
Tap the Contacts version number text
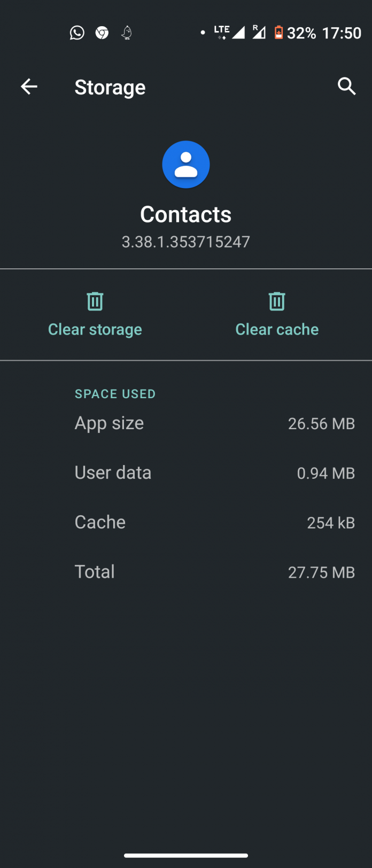(x=186, y=242)
